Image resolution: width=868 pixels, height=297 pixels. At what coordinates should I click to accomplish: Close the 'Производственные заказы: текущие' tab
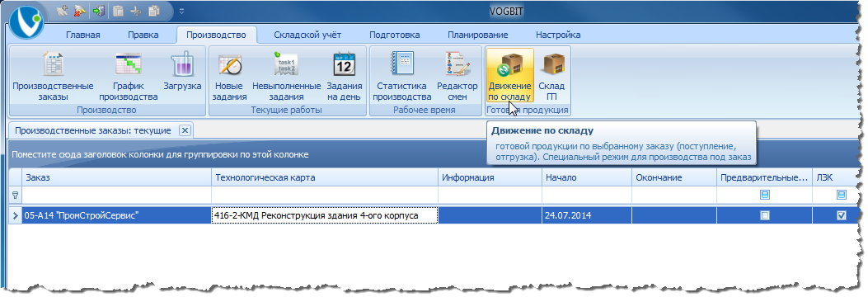185,131
